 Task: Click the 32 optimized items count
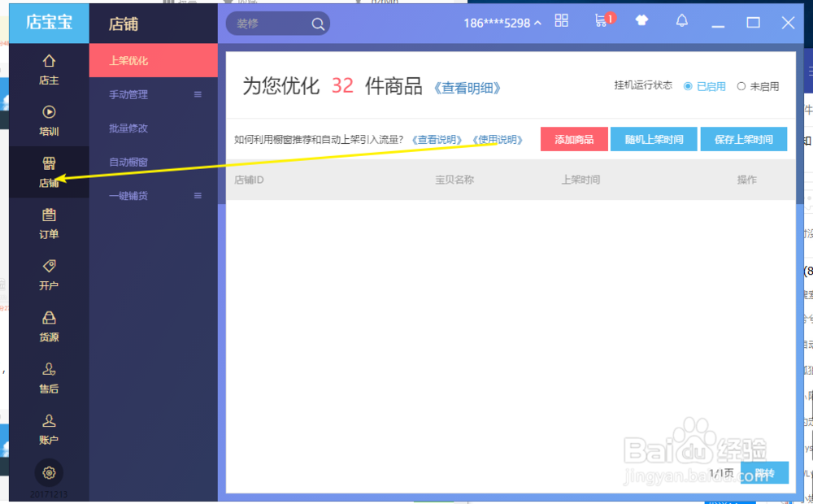pyautogui.click(x=342, y=85)
